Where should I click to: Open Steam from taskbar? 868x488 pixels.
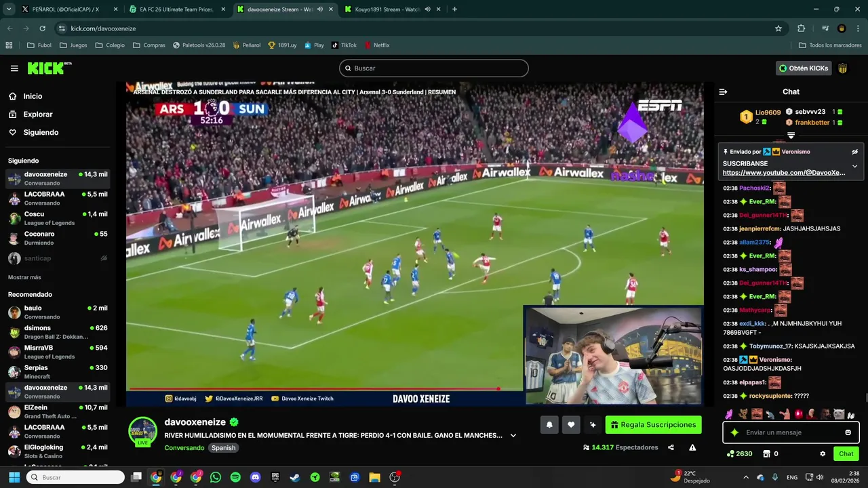[295, 477]
